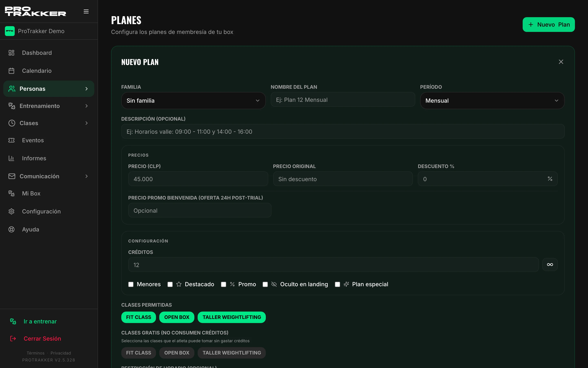Click the ProTrakker logo
The width and height of the screenshot is (588, 368).
(36, 11)
